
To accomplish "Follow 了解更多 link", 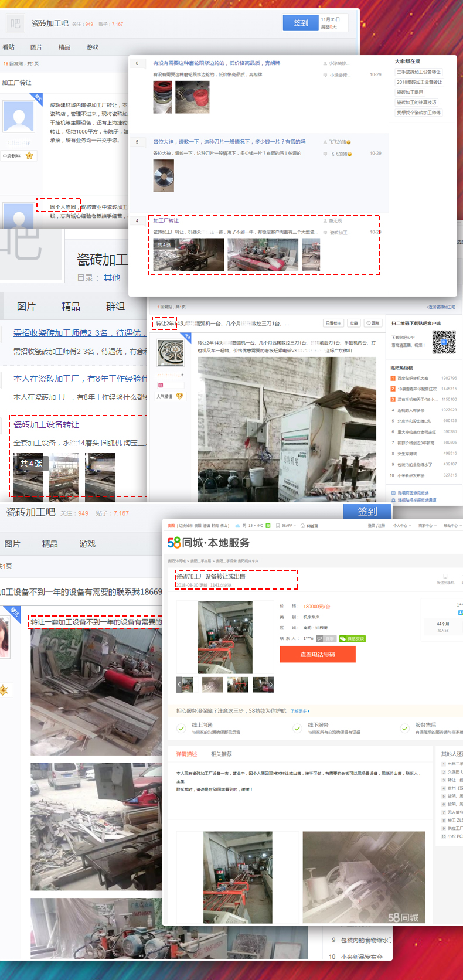I will 299,711.
